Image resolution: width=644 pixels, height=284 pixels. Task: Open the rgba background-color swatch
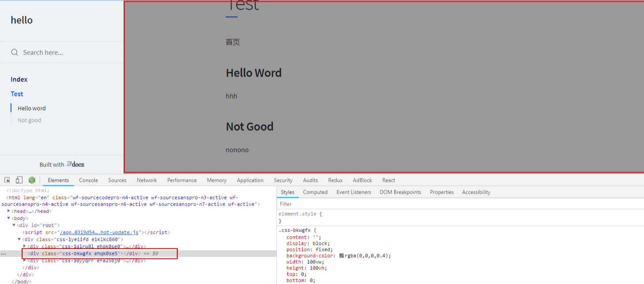(342, 256)
